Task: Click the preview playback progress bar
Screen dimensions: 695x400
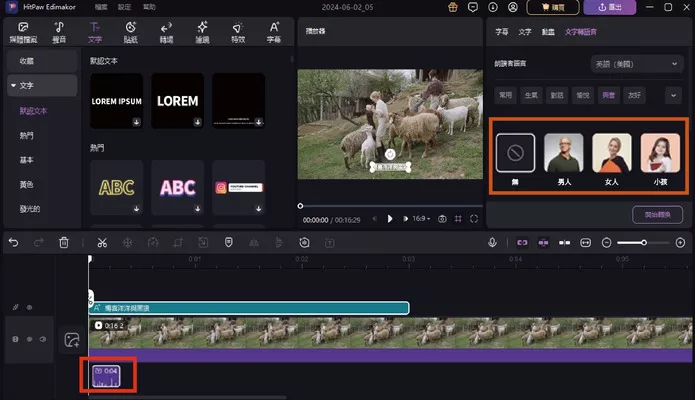Action: [390, 206]
